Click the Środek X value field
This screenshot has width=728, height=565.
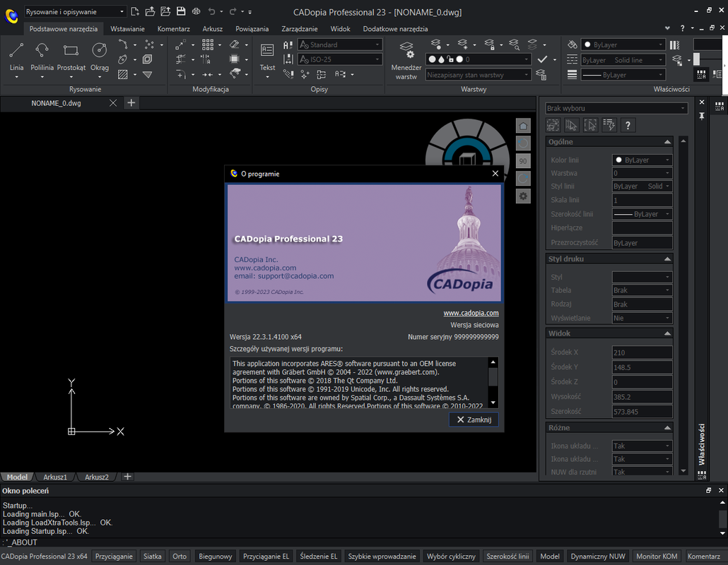642,352
